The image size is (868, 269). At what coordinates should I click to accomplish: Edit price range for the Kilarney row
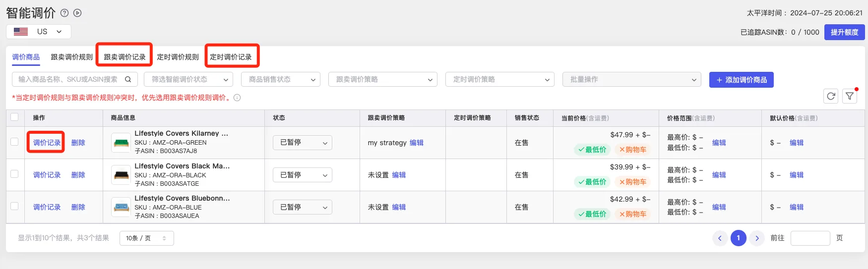(x=719, y=143)
